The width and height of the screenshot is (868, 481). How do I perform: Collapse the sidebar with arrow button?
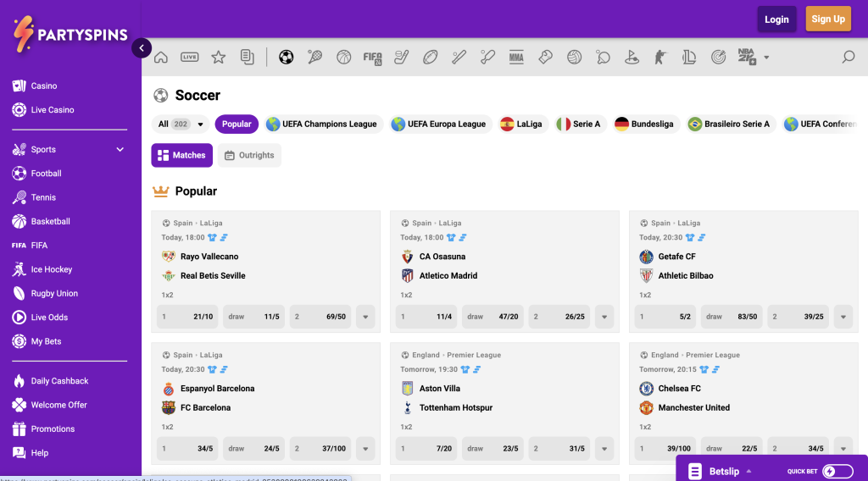pyautogui.click(x=142, y=48)
